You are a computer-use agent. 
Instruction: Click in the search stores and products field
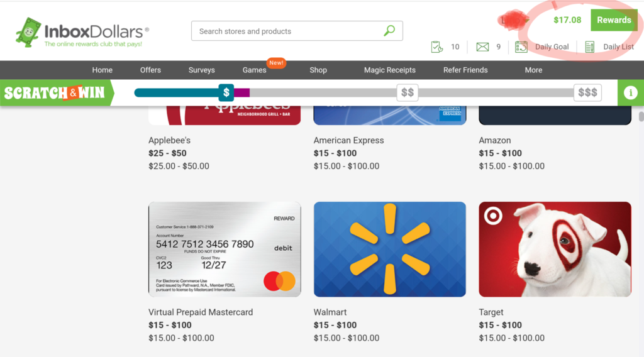coord(287,31)
